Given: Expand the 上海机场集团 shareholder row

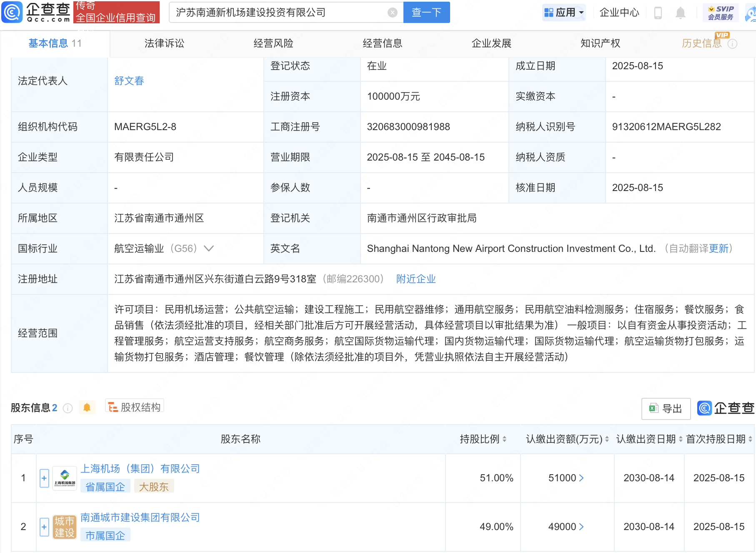Looking at the screenshot, I should 44,478.
